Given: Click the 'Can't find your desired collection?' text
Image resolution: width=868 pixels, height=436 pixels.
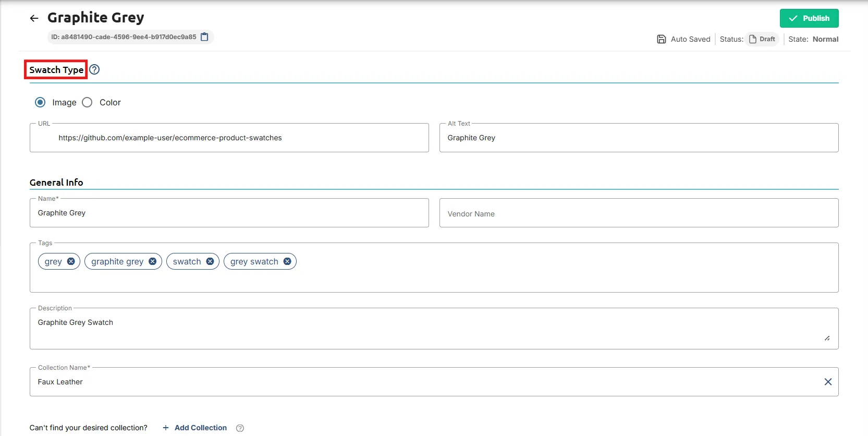Looking at the screenshot, I should [x=89, y=428].
